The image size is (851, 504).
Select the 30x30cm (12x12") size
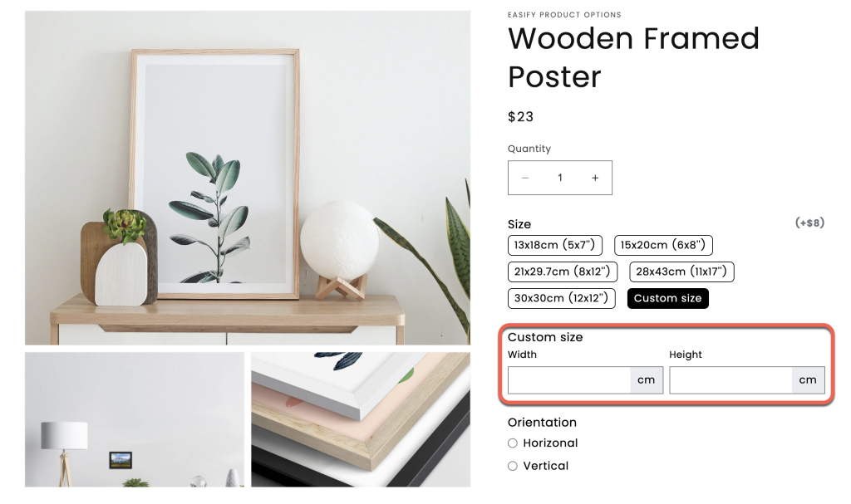pos(561,298)
